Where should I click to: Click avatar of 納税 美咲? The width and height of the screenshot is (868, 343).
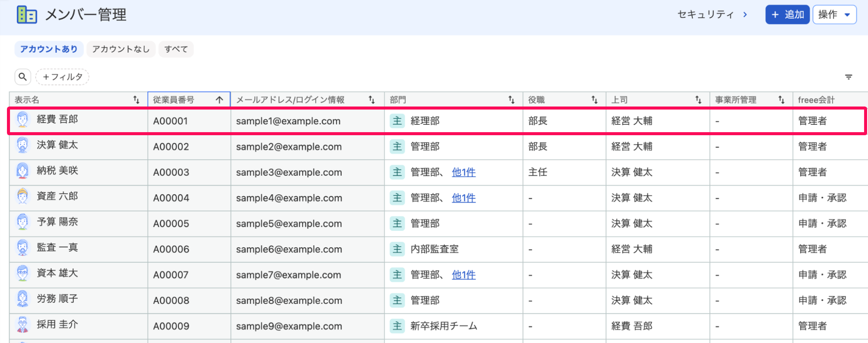23,171
